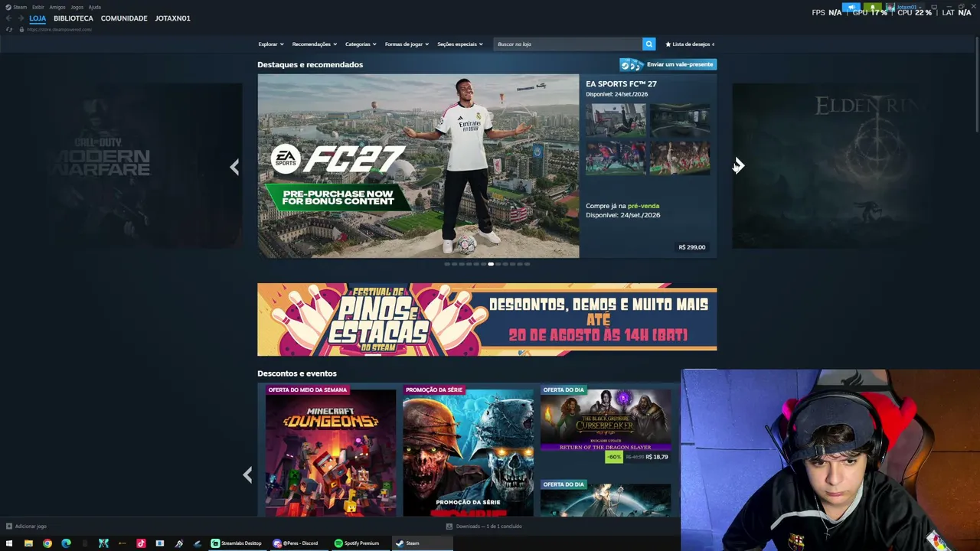This screenshot has width=980, height=551.
Task: Open the Festival de Pinos e Estacas banner
Action: coord(487,320)
